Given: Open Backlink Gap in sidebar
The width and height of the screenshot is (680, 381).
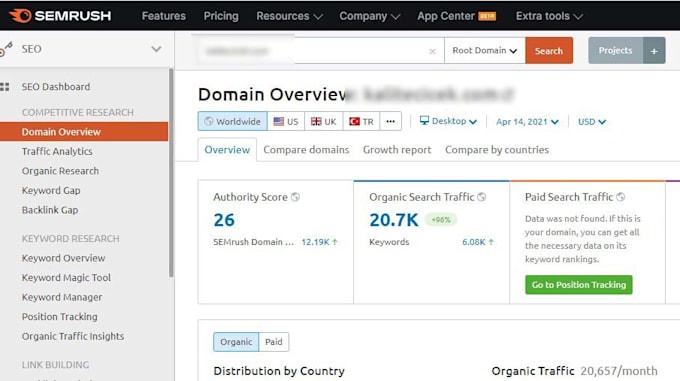Looking at the screenshot, I should [50, 210].
